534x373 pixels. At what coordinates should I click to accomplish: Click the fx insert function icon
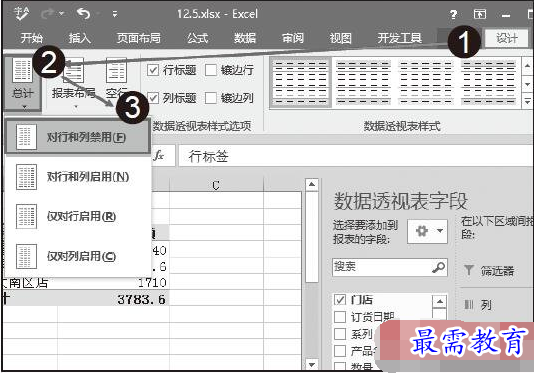[159, 156]
